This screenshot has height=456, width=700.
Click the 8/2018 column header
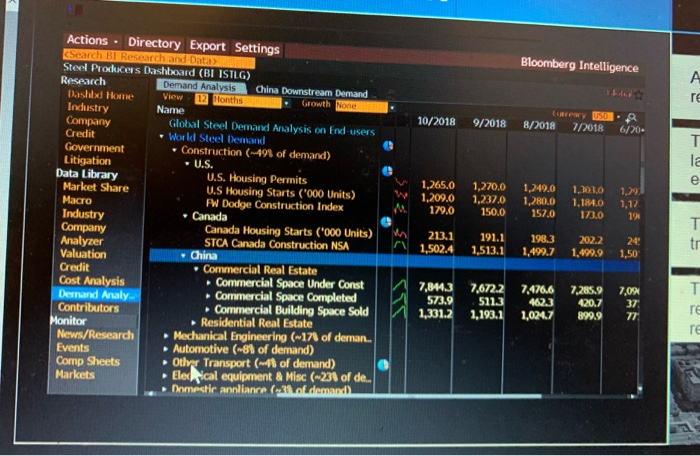(539, 125)
